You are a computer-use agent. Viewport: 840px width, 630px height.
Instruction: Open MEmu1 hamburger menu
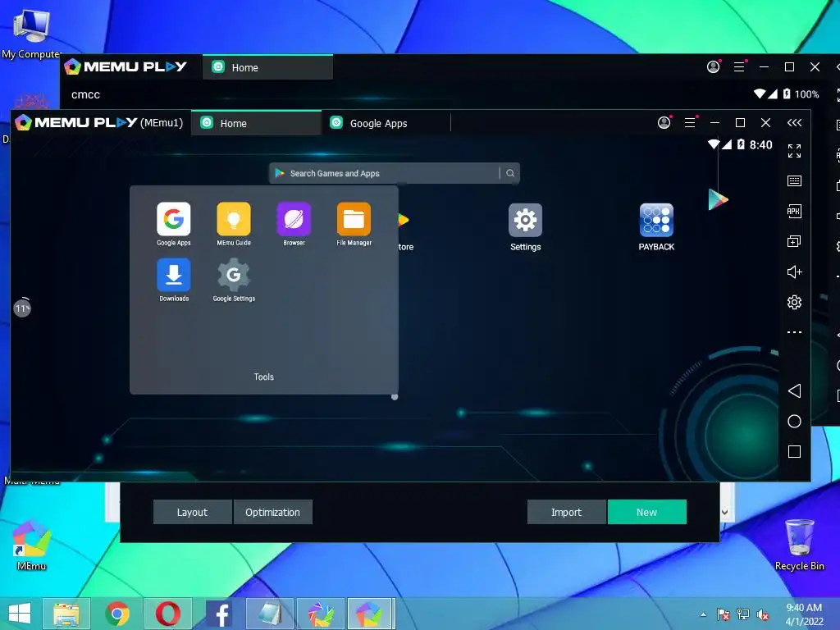point(690,123)
